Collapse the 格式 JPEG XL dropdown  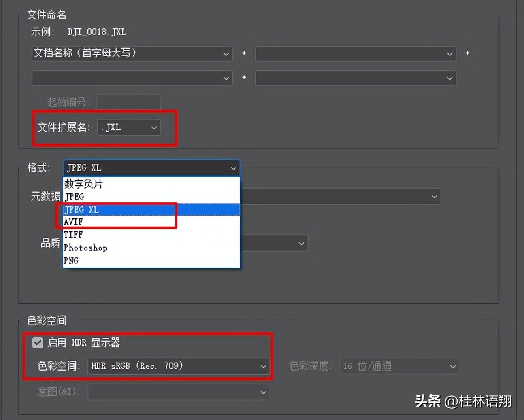tap(151, 168)
